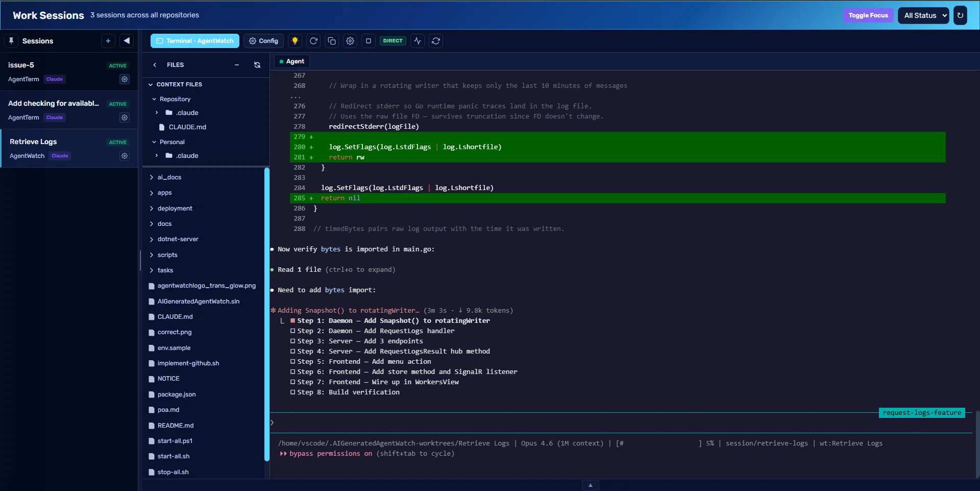This screenshot has height=491, width=980.
Task: Select the Terminal - AgentWatch tab
Action: tap(194, 41)
